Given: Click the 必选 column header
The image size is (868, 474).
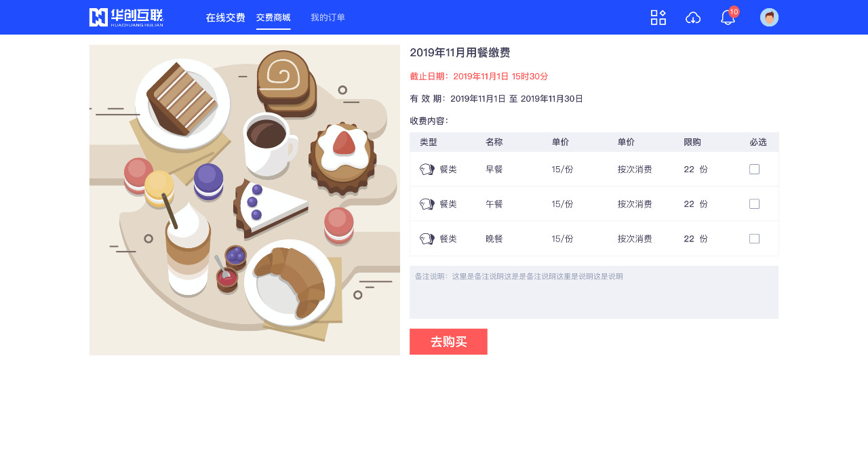Looking at the screenshot, I should coord(758,142).
